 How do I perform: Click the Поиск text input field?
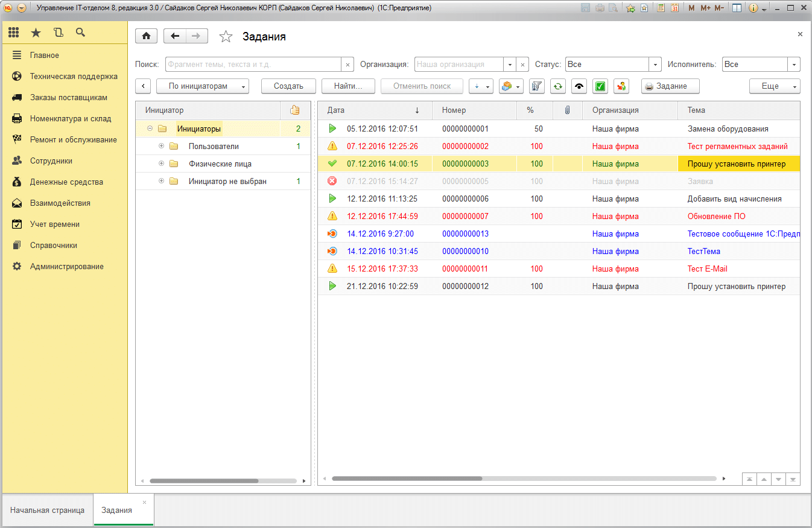[x=253, y=65]
